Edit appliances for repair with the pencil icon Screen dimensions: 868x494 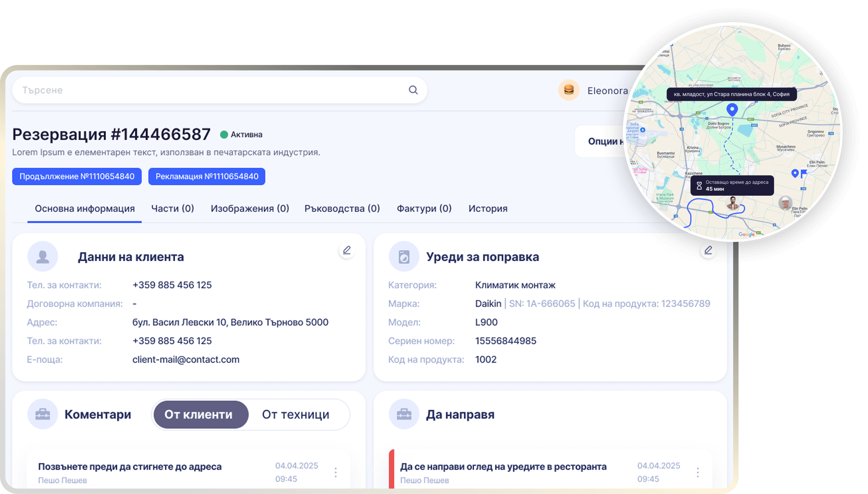tap(708, 250)
